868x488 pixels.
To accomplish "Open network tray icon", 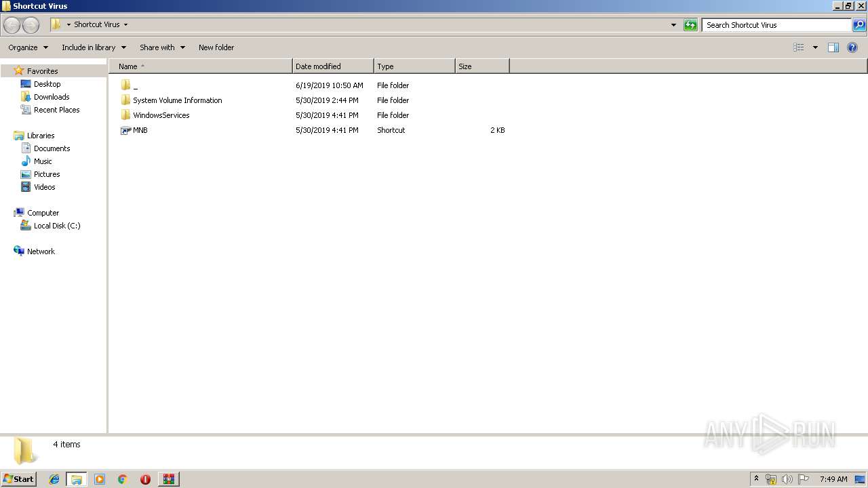I will pos(771,479).
